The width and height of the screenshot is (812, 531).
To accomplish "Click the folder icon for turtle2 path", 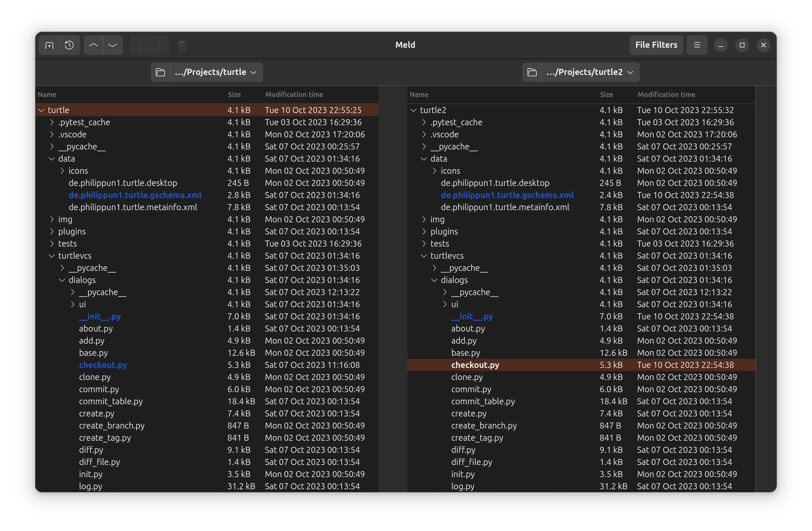I will coord(532,72).
